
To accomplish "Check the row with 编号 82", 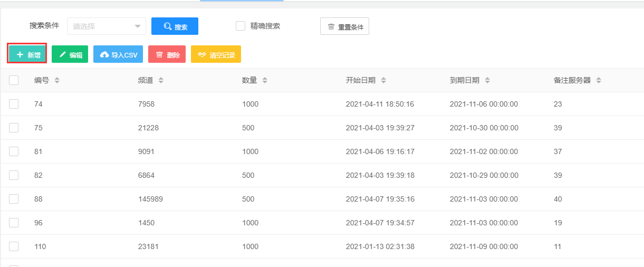I will pos(14,175).
